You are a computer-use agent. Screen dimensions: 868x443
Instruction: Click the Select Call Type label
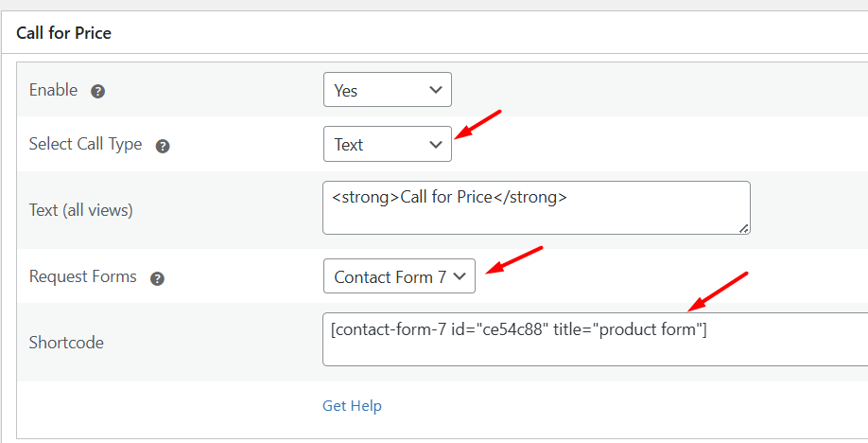[85, 145]
